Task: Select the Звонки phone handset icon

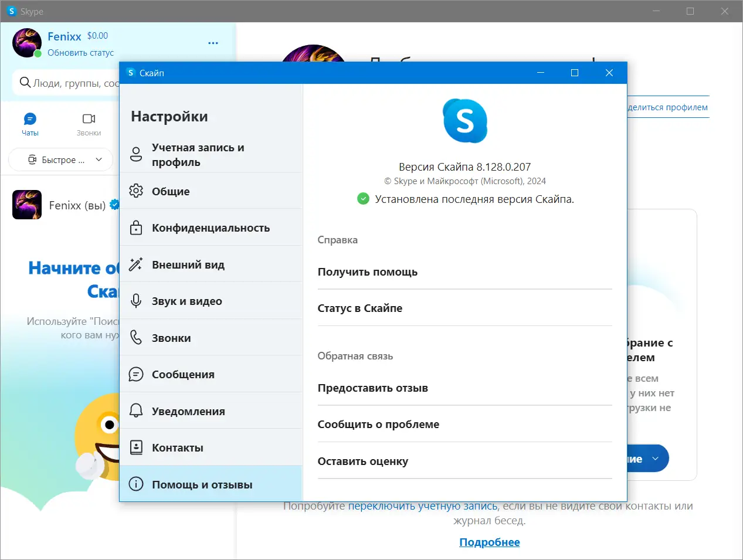Action: (135, 337)
